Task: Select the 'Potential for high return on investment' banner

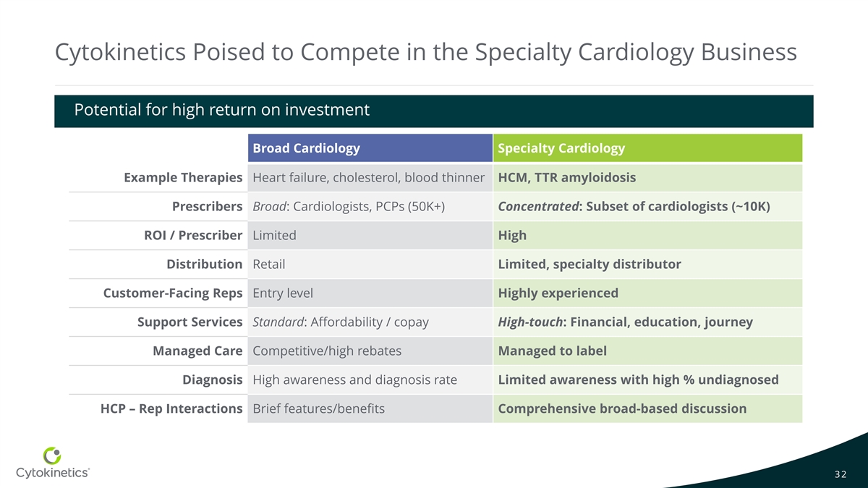Action: point(222,111)
